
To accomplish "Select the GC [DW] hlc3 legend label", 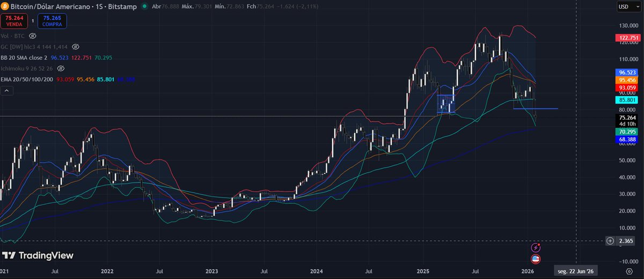I will (x=35, y=47).
